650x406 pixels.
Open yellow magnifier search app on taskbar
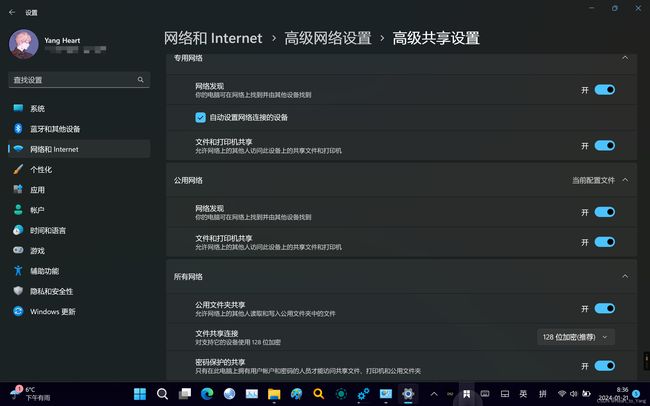318,394
